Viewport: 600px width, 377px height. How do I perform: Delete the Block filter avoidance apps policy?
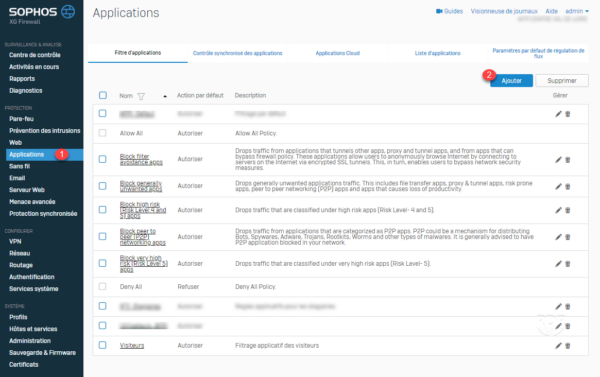(568, 160)
